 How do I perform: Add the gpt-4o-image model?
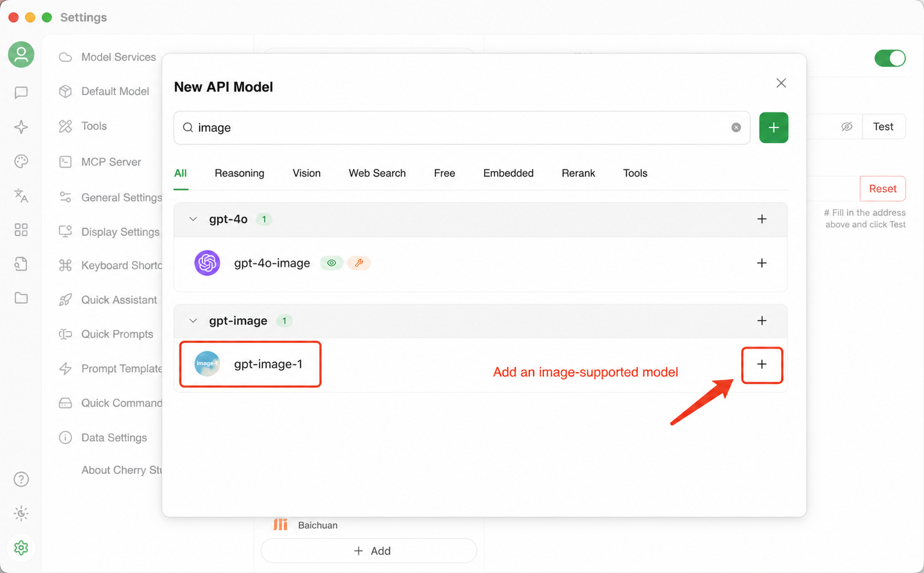762,263
